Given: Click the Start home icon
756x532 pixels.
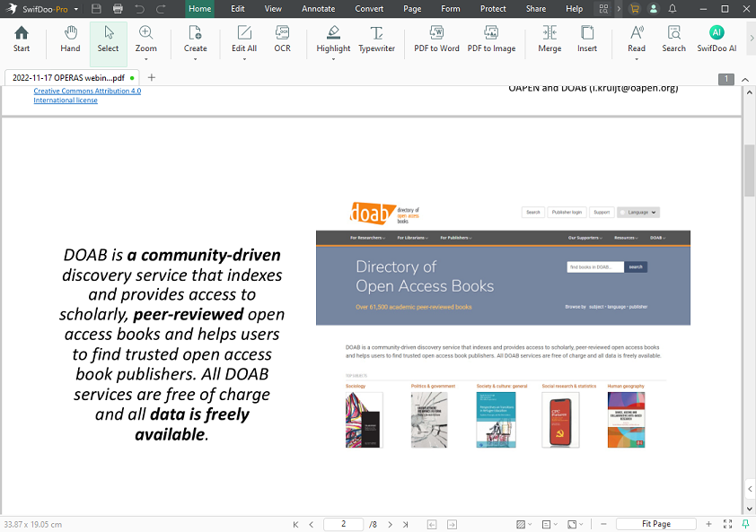Looking at the screenshot, I should 22,39.
